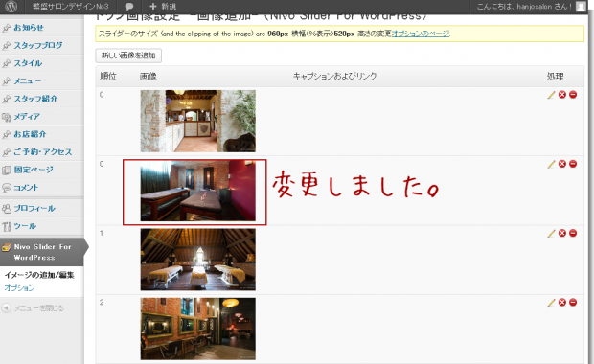Screen dimensions: 594x364
Task: Click 画像 column header
Action: [148, 76]
